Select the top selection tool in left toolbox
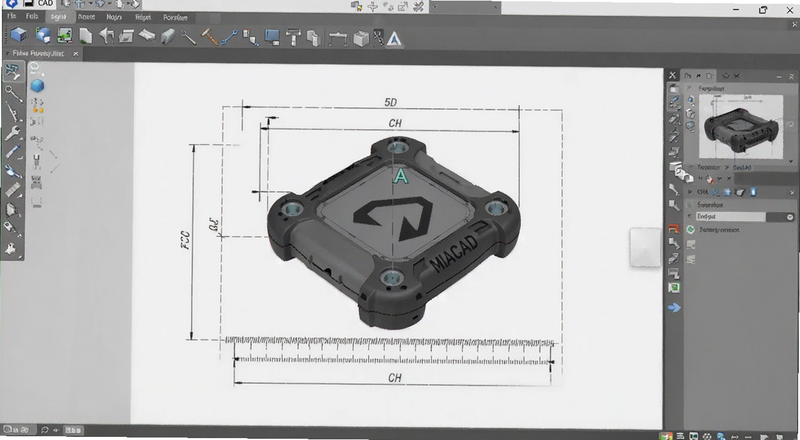 12,72
